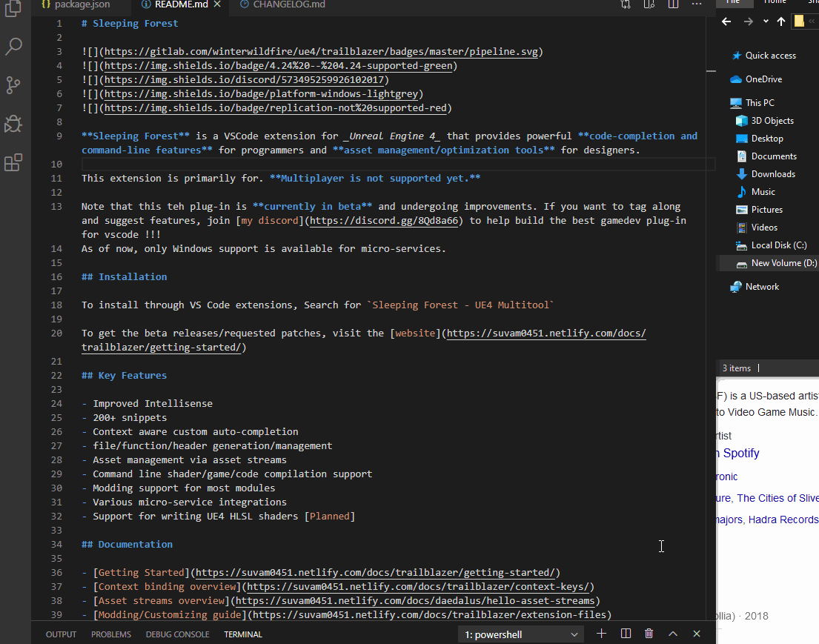Select the TERMINAL panel tab

pos(243,634)
